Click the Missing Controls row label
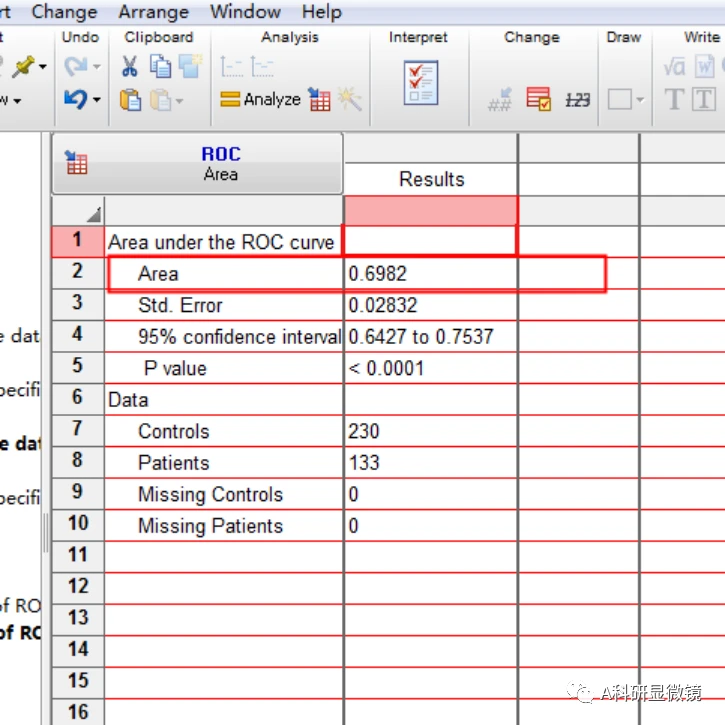 (x=210, y=494)
